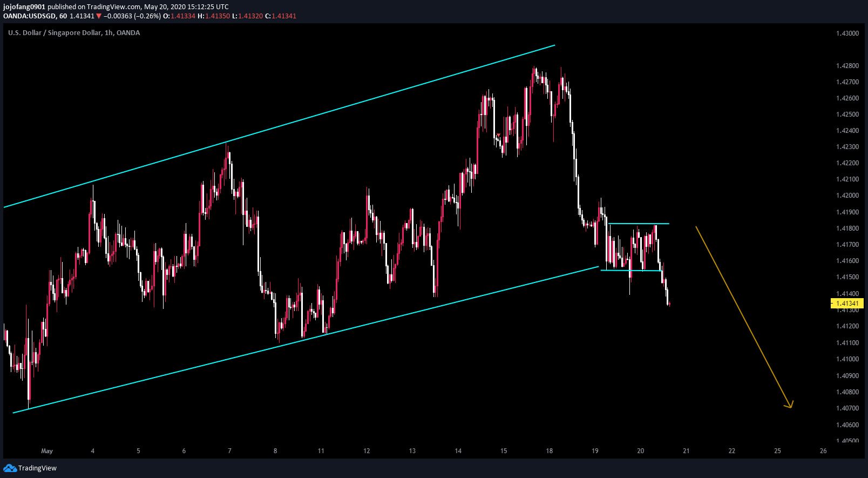Click the red down-triangle price change icon
This screenshot has height=478, width=868.
[99, 16]
